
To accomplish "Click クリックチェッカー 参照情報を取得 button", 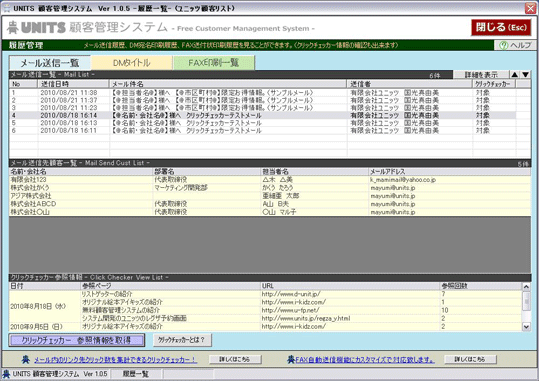I will coord(76,340).
